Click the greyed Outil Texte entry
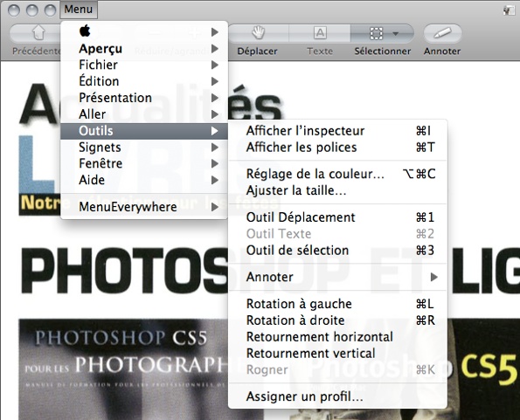Viewport: 520px width, 420px height. pyautogui.click(x=338, y=234)
